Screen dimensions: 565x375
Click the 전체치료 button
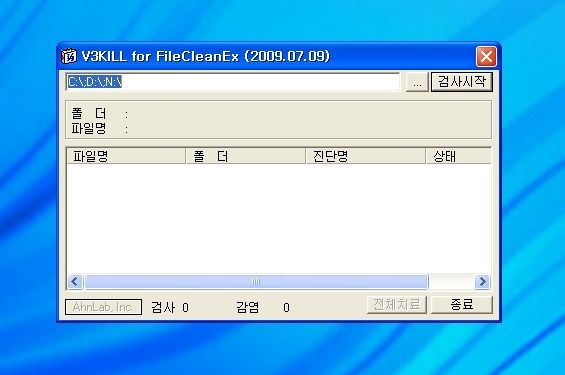397,305
